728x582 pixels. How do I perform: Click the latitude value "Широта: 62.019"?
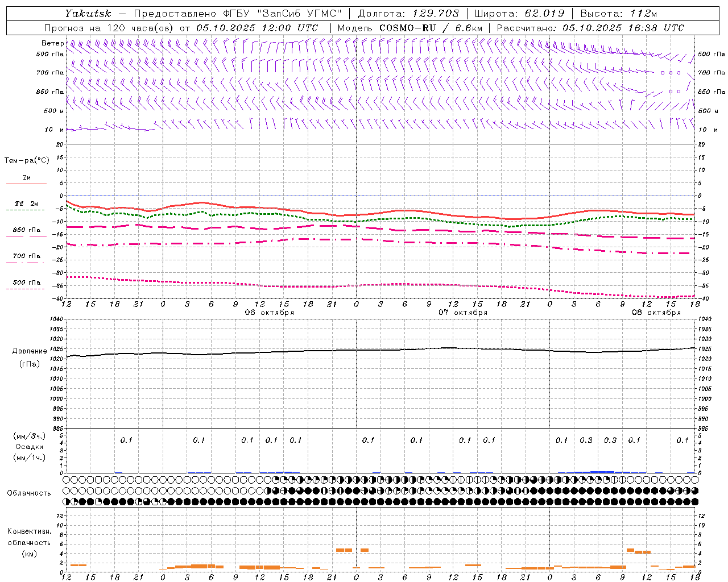point(519,14)
